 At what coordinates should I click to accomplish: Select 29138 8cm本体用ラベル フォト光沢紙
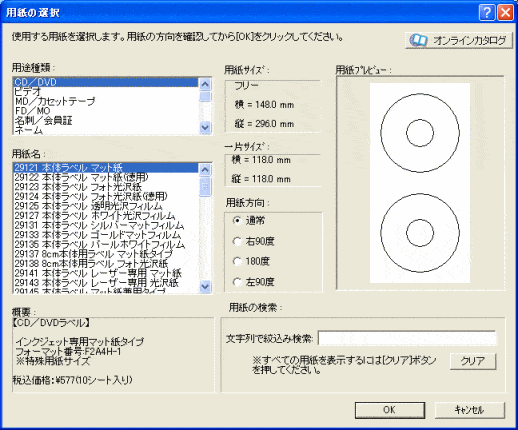[x=106, y=264]
